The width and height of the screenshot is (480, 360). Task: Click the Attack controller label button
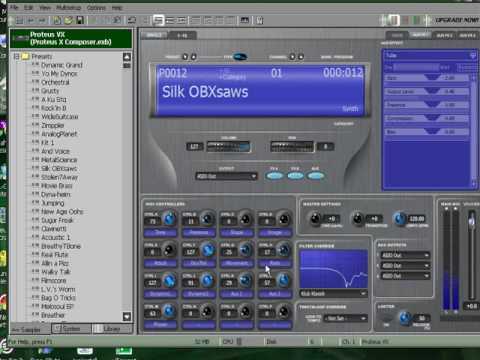(160, 263)
